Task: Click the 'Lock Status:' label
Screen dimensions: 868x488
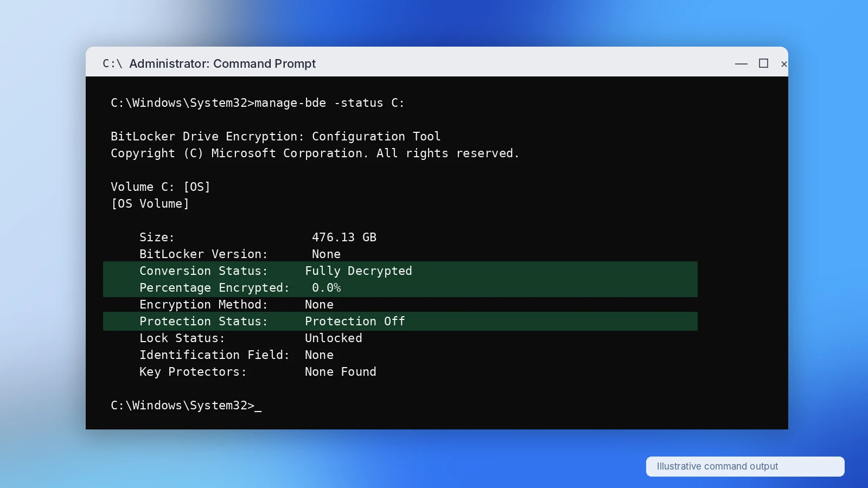Action: [182, 338]
